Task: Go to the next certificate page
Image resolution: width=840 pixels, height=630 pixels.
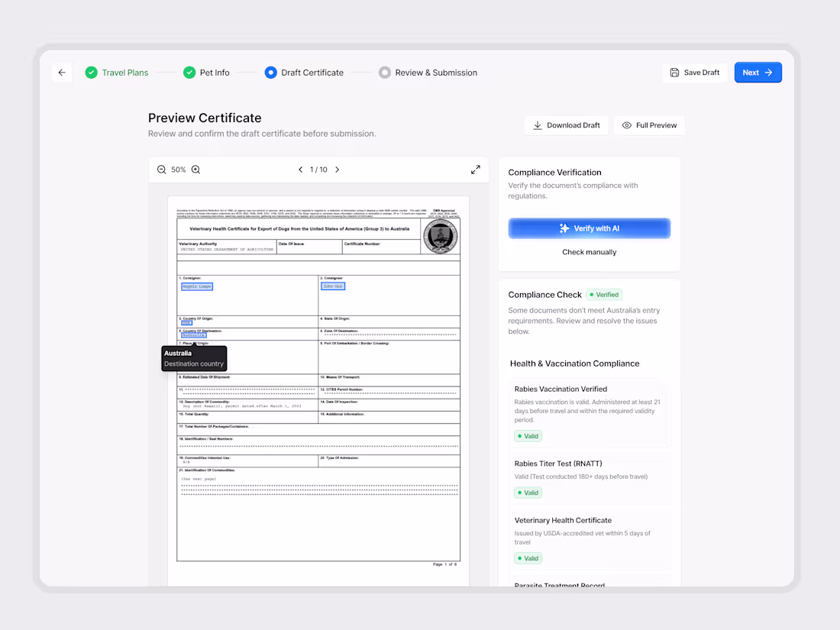Action: click(x=337, y=170)
